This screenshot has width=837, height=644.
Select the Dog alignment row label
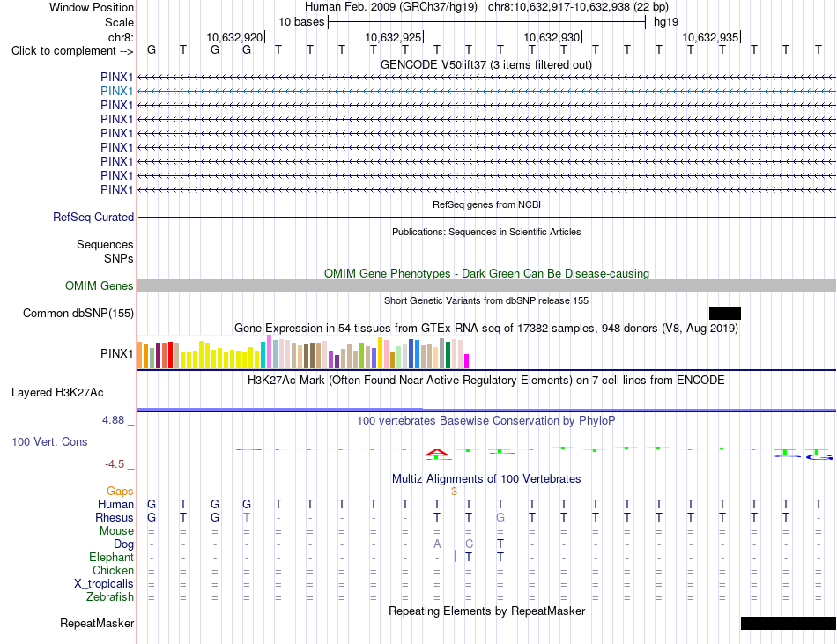coord(123,544)
